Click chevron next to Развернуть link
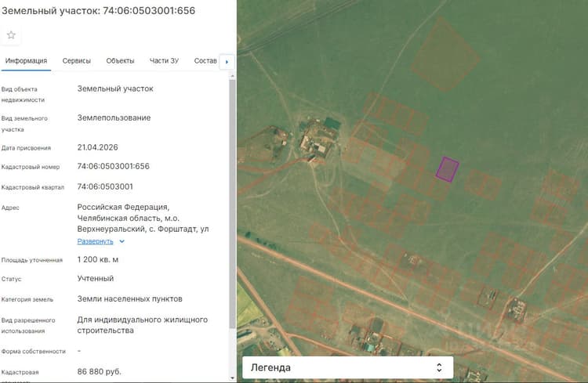This screenshot has width=588, height=383. (122, 241)
